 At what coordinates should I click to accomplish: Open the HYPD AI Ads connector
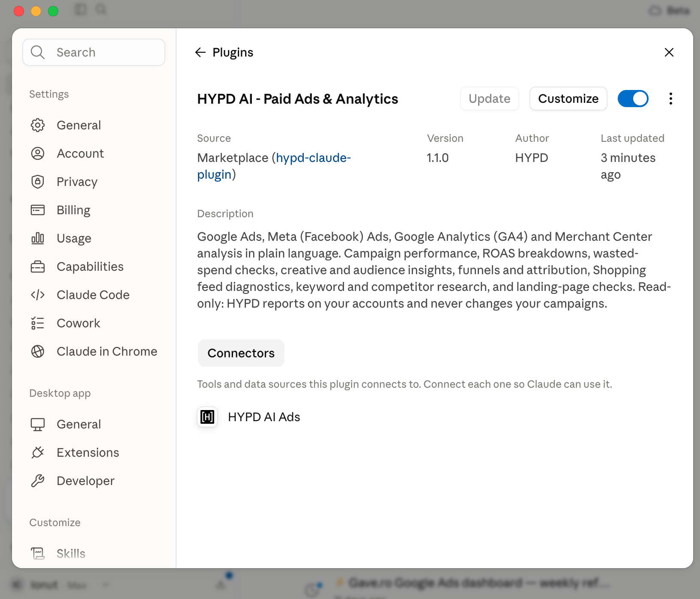pos(264,417)
